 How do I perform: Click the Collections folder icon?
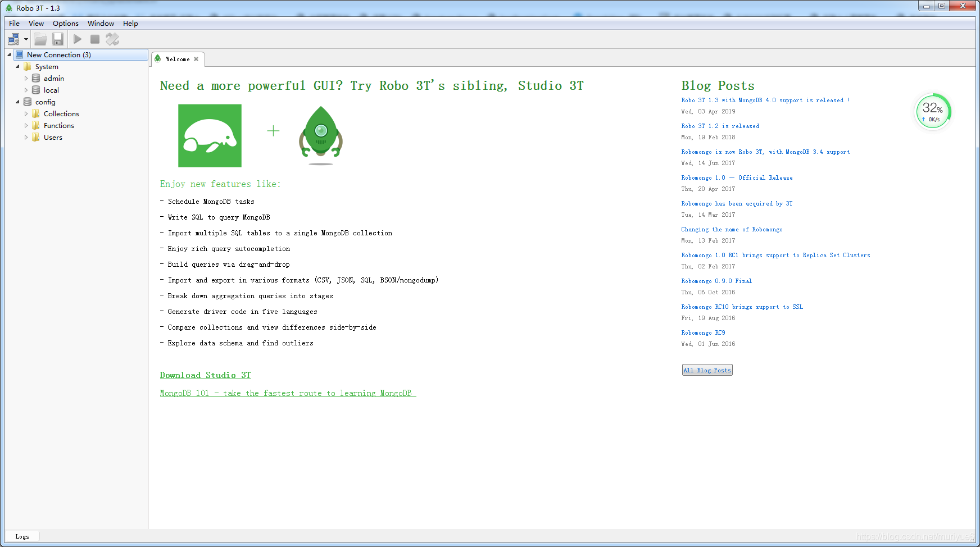36,113
